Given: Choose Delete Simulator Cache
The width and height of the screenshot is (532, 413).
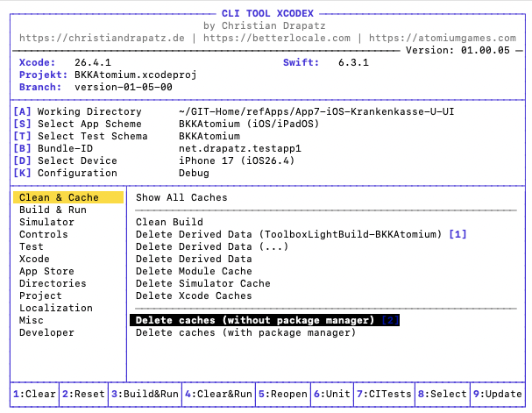Looking at the screenshot, I should point(202,283).
